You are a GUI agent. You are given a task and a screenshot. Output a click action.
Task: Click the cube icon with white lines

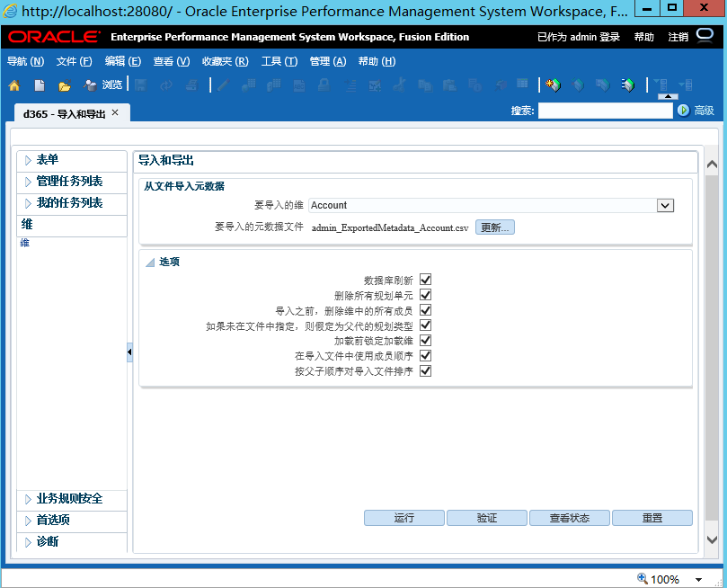click(628, 85)
